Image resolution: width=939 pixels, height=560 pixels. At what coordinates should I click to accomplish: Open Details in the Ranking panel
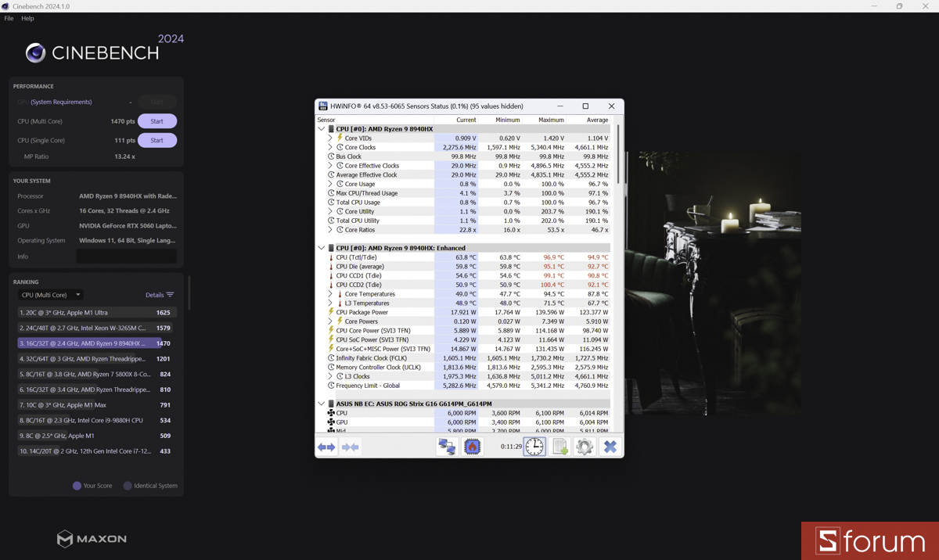click(160, 295)
